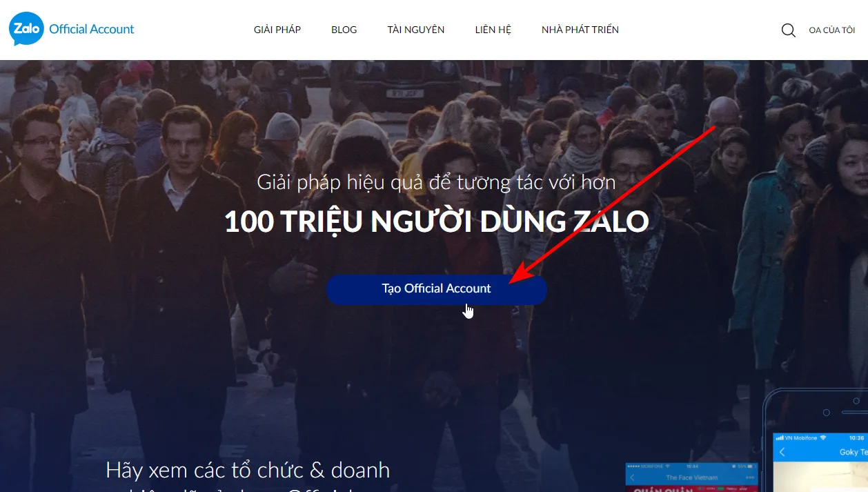This screenshot has width=868, height=492.
Task: Click the OA CỦA TÔI link
Action: [x=832, y=30]
